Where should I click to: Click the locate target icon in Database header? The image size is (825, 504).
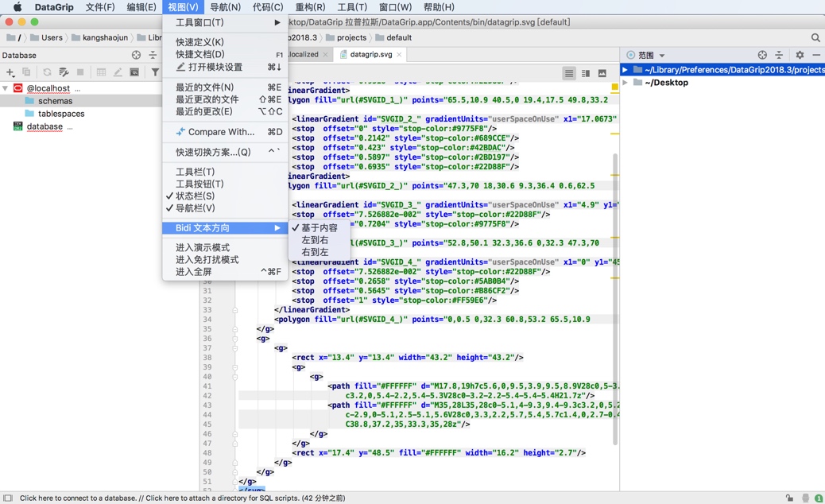click(136, 55)
